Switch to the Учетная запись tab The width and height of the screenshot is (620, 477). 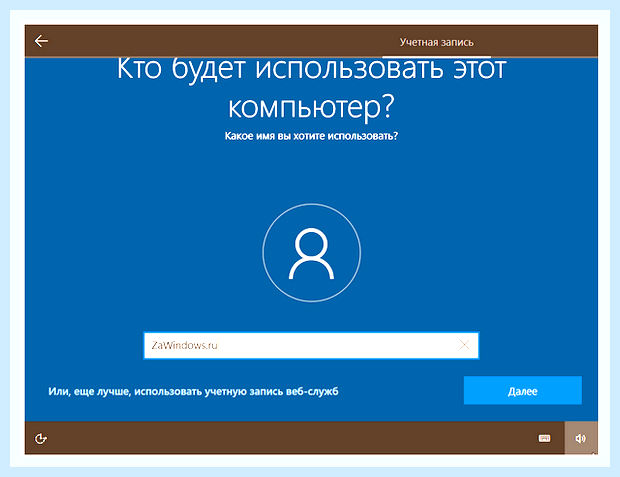(436, 42)
